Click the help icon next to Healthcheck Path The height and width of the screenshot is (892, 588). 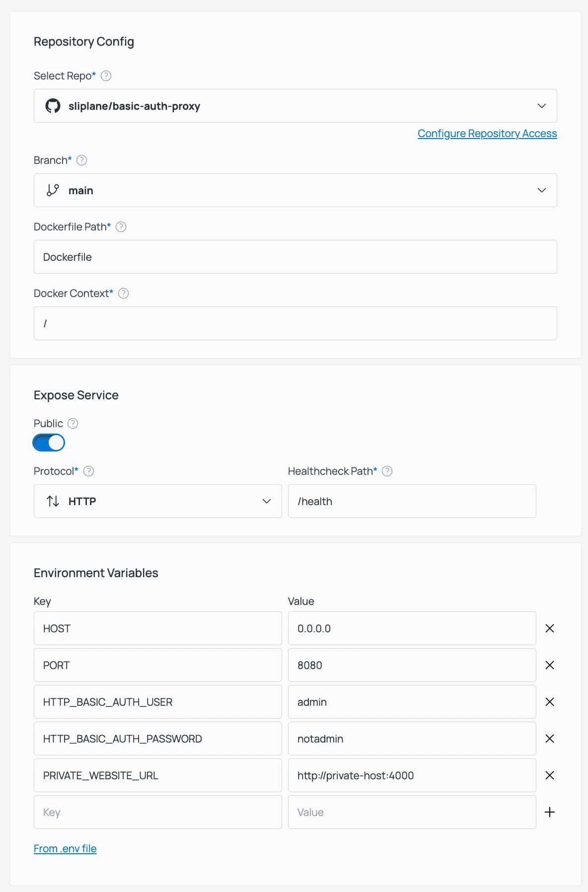pos(387,471)
